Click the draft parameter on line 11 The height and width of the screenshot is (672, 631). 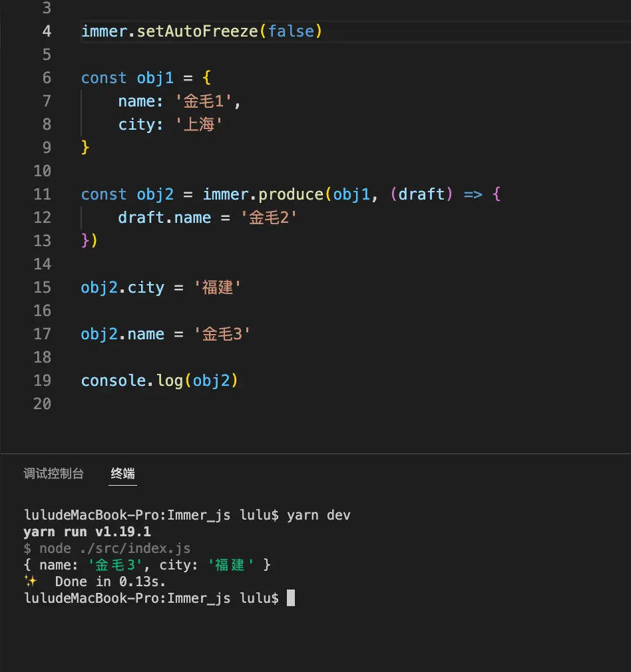(421, 194)
